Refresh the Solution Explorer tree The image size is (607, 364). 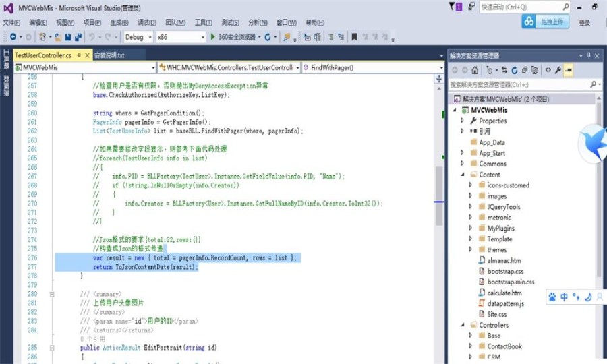click(x=514, y=69)
